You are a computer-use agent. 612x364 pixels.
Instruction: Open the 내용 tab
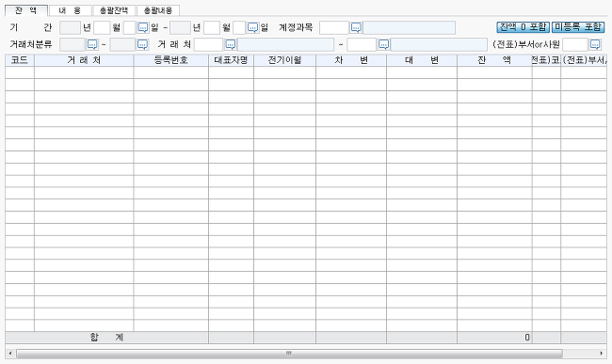71,10
